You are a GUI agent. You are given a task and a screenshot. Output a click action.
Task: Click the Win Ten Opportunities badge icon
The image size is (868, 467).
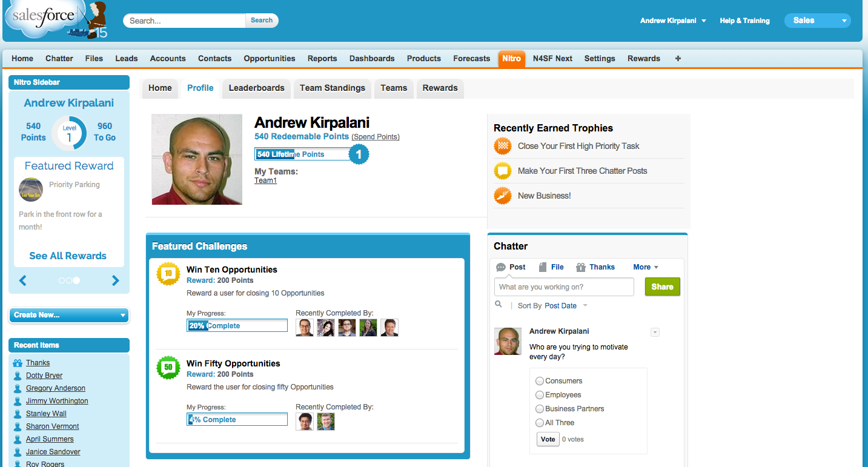(168, 274)
